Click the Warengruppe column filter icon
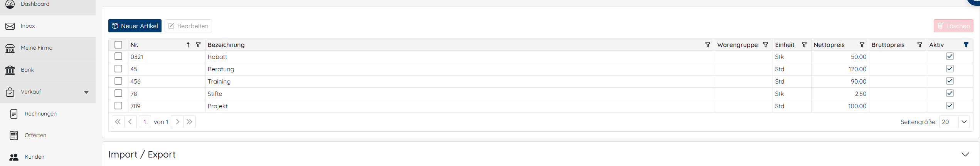 point(766,45)
